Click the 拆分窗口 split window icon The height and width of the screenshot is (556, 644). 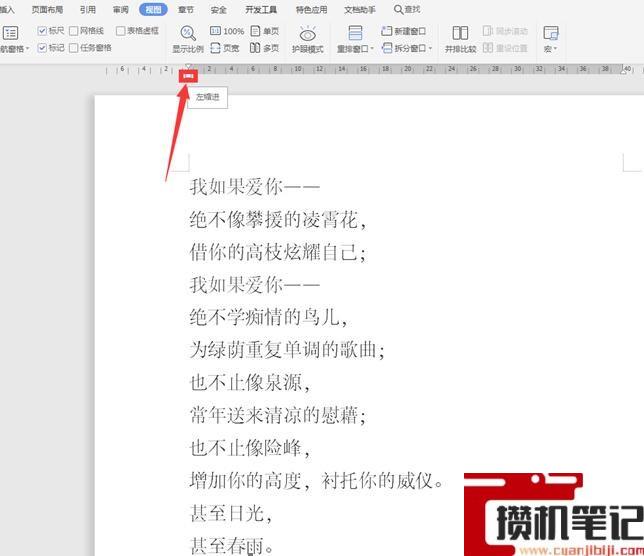[387, 48]
